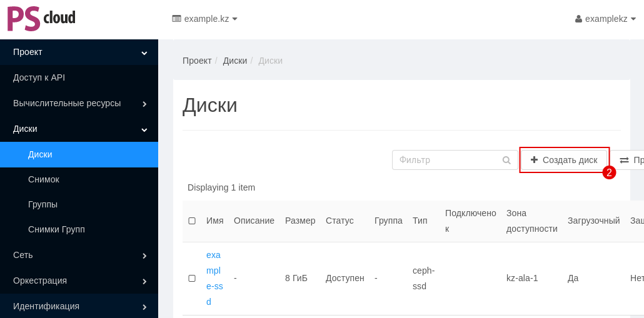Click the Диски breadcrumb link after Проект

(x=235, y=61)
